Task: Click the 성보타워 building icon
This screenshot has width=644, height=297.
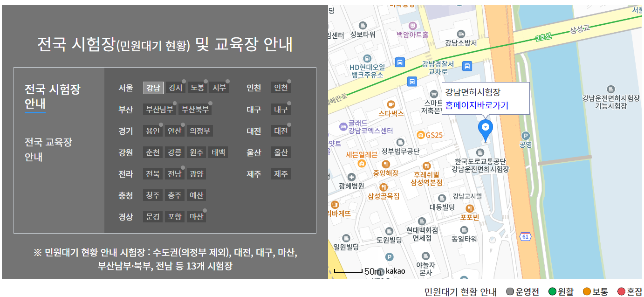Action: tap(363, 26)
